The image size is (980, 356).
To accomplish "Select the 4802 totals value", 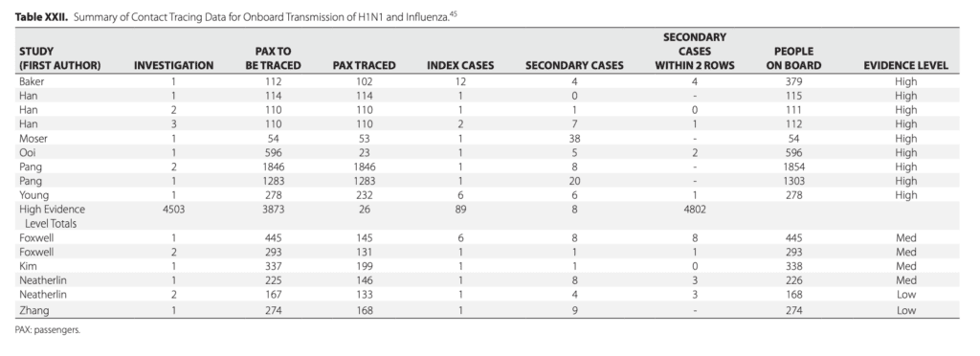I will click(x=695, y=210).
